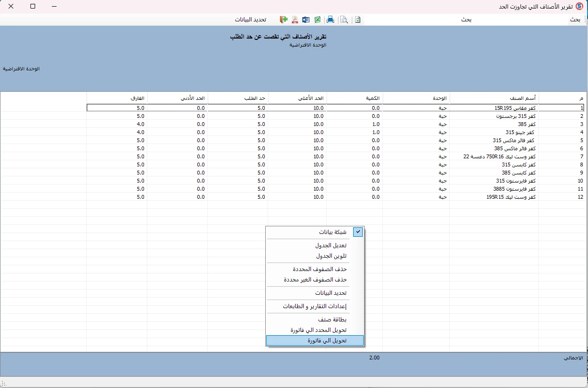
Task: Click the 'أسم الصنف' column header
Action: coord(494,97)
